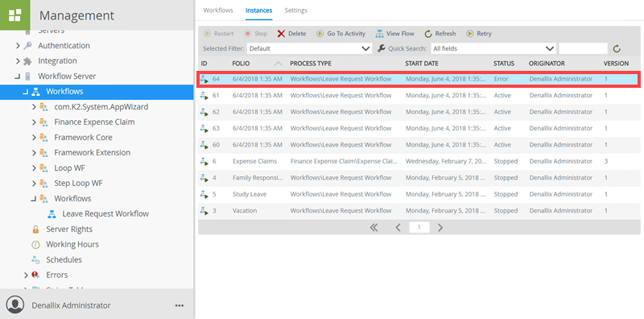Expand the Integration node
Image resolution: width=644 pixels, height=319 pixels.
(x=18, y=61)
